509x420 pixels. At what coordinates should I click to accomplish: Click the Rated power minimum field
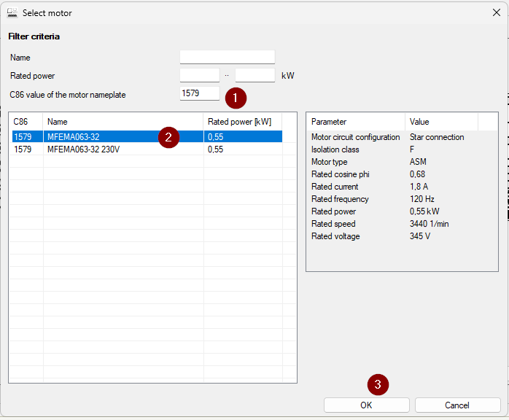(200, 75)
